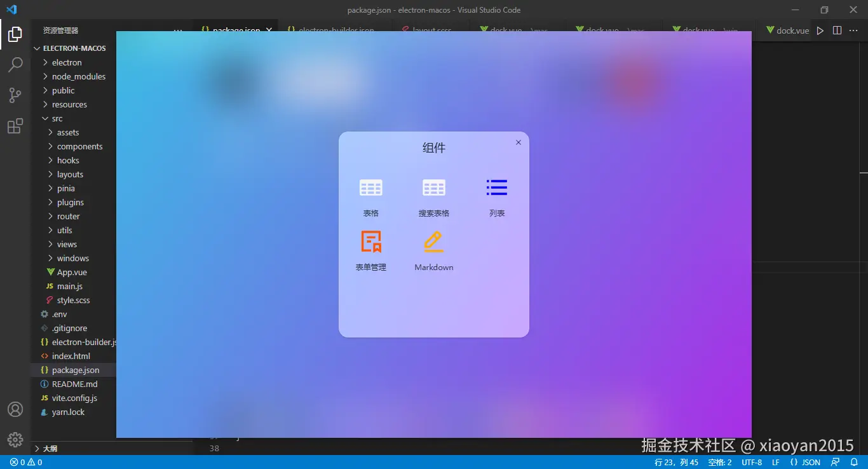
Task: Open the Explorer view in activity bar
Action: [15, 34]
